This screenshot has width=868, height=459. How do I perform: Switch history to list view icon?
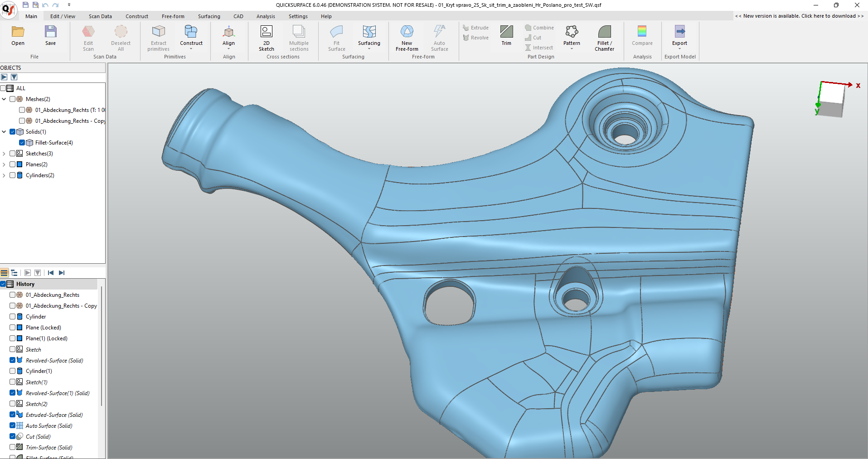[4, 273]
